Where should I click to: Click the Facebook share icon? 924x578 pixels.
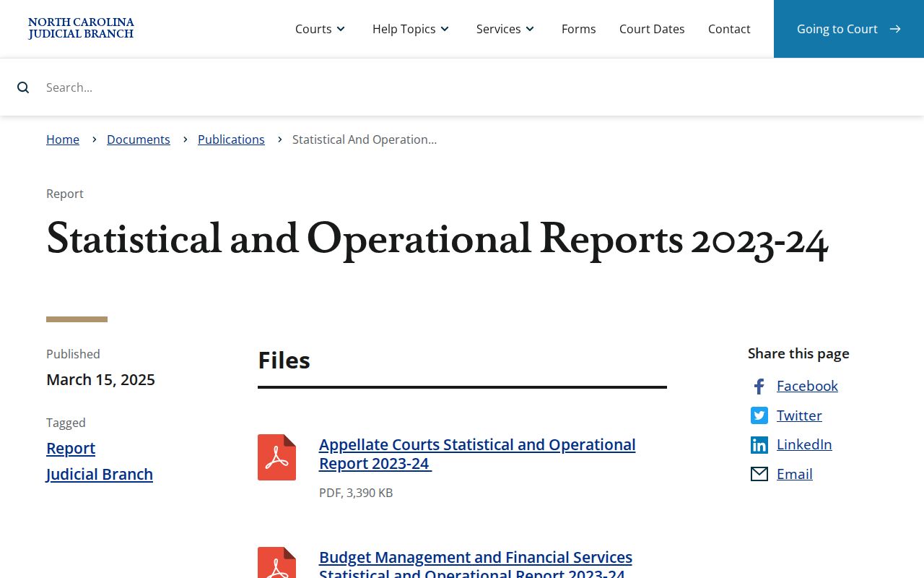pos(759,387)
